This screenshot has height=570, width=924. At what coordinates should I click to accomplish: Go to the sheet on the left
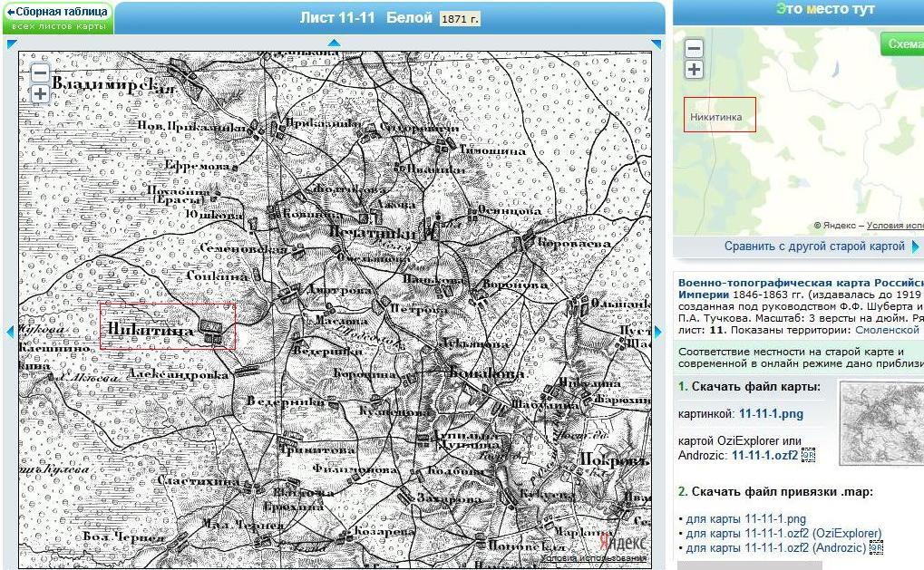click(10, 332)
